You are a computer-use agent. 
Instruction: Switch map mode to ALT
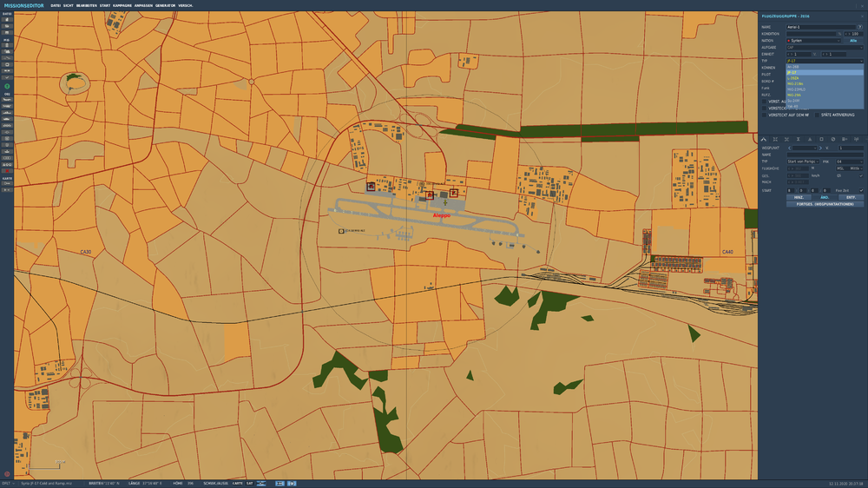[x=260, y=484]
